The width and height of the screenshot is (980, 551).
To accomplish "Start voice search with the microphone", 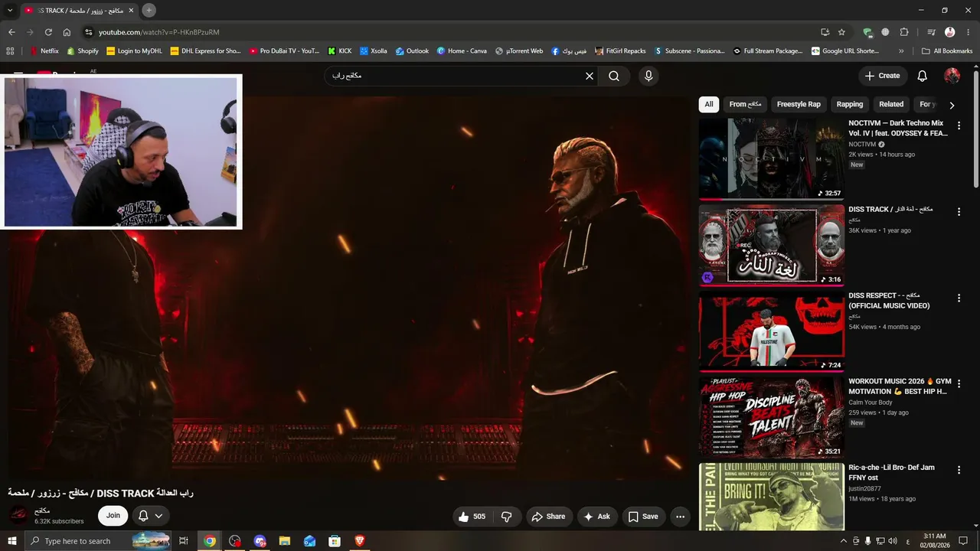I will 648,77.
